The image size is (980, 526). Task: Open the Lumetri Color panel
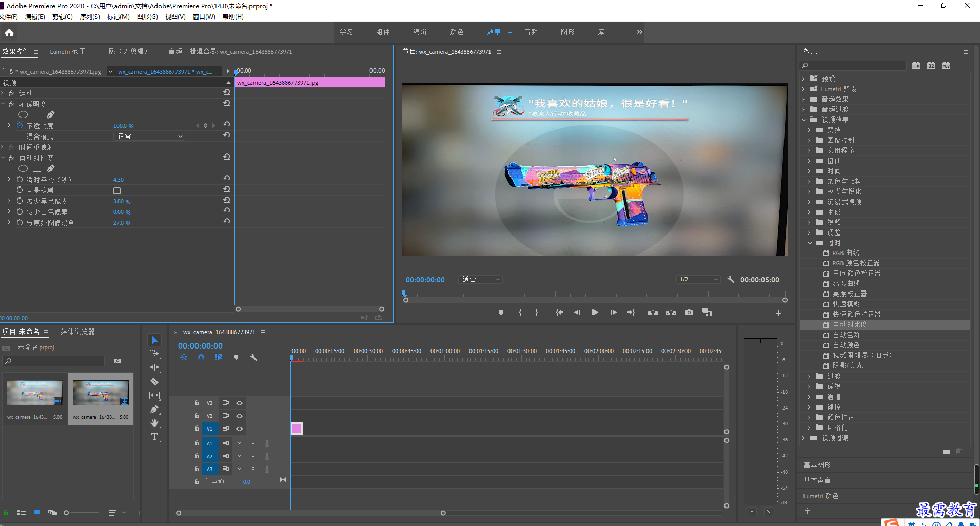[821, 496]
